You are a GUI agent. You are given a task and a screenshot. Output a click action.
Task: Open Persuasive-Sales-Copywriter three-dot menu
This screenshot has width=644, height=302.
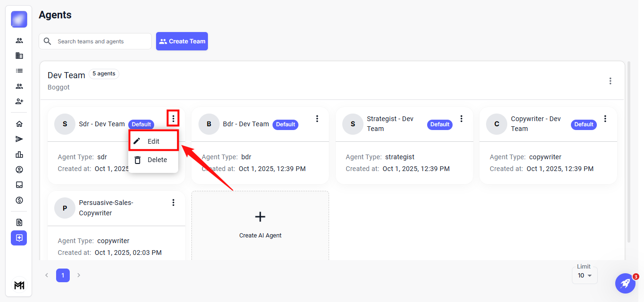pyautogui.click(x=173, y=203)
